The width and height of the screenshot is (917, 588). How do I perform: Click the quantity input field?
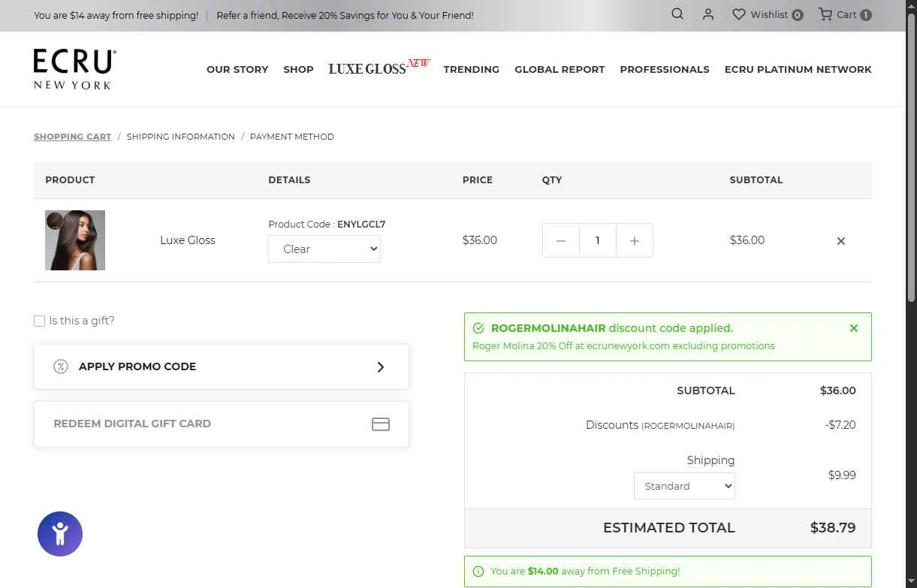[598, 240]
